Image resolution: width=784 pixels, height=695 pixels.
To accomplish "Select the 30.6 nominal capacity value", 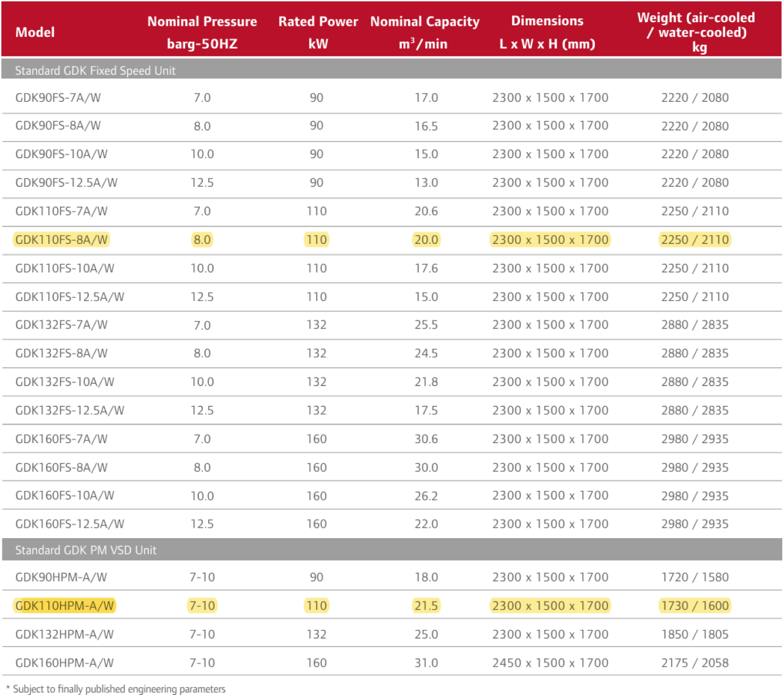I will pos(426,439).
